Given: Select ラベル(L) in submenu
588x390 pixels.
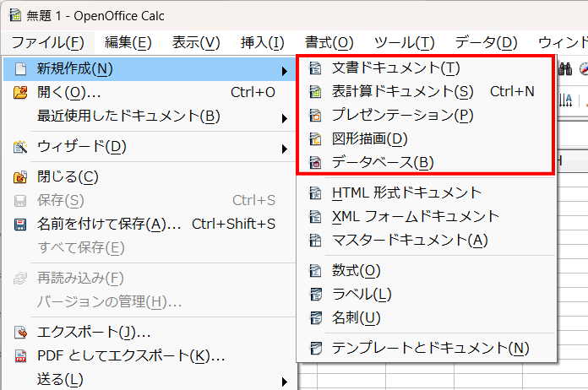Looking at the screenshot, I should tap(426, 294).
